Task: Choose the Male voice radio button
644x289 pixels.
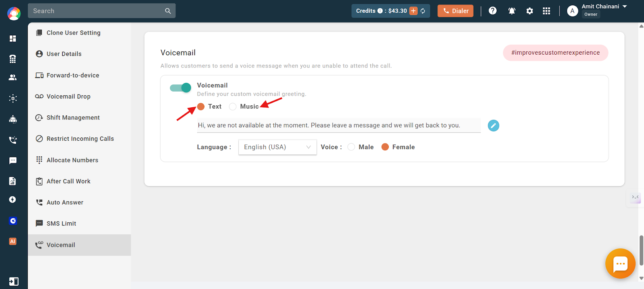Action: tap(351, 147)
